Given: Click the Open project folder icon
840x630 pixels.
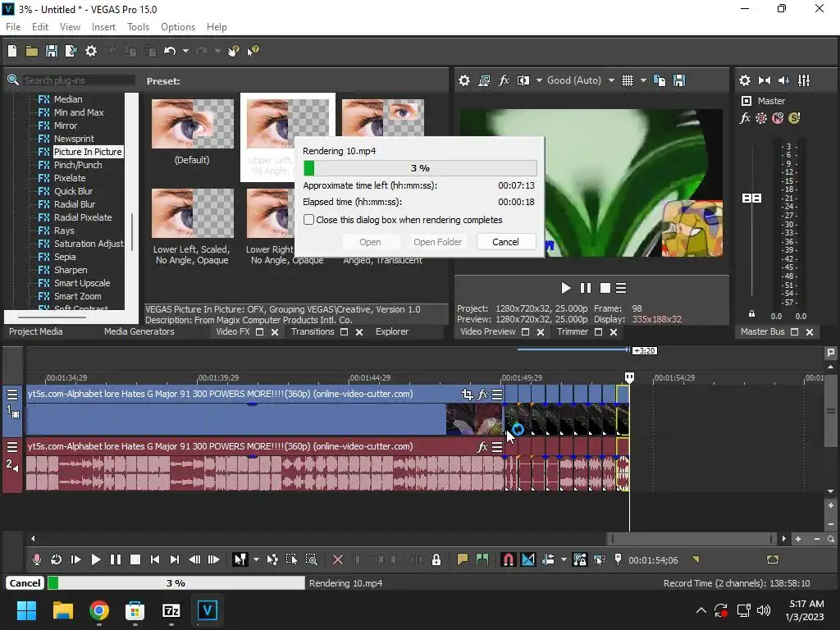Looking at the screenshot, I should [x=32, y=51].
